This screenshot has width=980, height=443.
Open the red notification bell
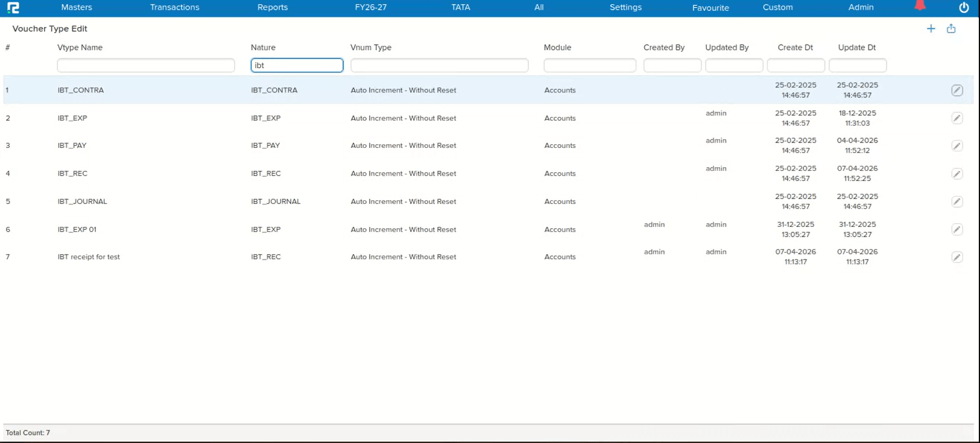[x=920, y=6]
